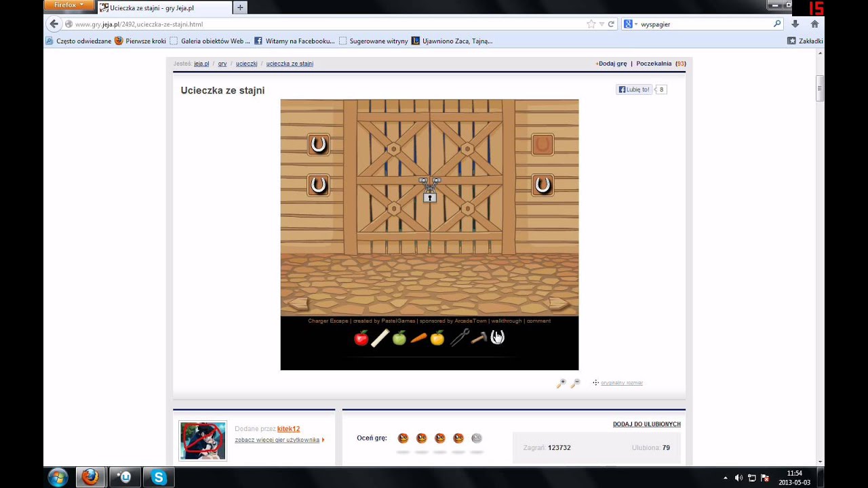Screen dimensions: 868x488
Task: Open Witamy na Facebooku bookmark
Action: click(294, 41)
